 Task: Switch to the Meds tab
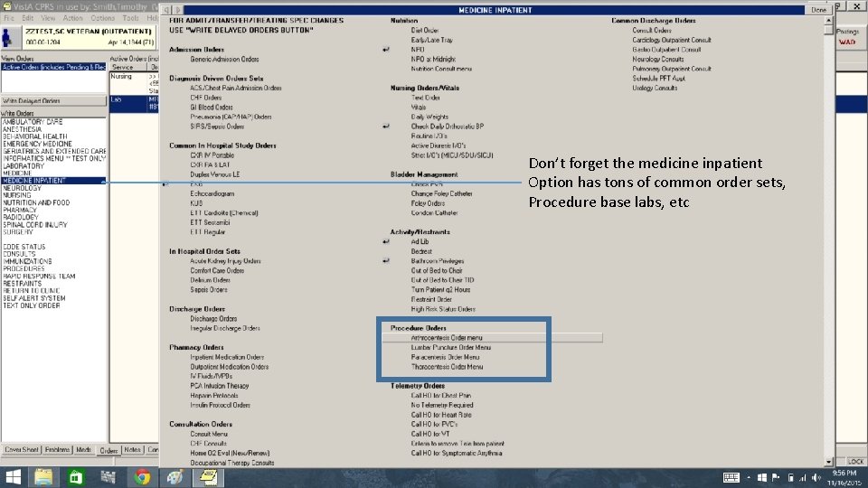pyautogui.click(x=83, y=450)
